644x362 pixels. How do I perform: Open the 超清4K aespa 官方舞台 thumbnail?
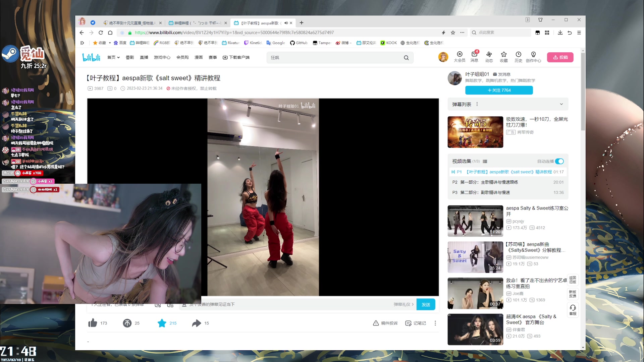(x=475, y=329)
